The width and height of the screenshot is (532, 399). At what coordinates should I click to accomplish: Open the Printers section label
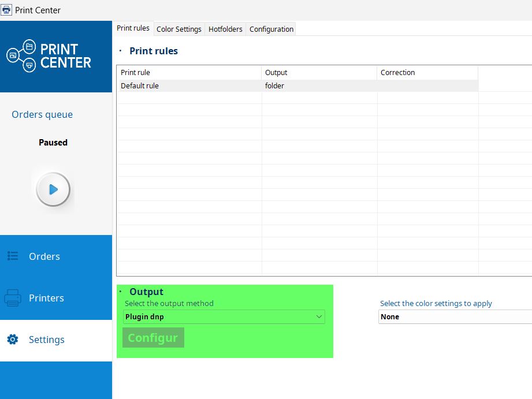[x=46, y=298]
